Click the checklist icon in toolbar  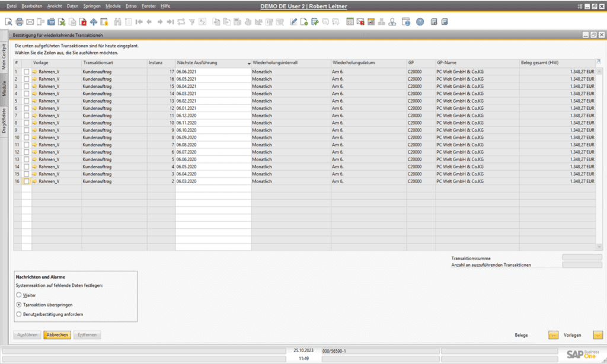pos(350,22)
